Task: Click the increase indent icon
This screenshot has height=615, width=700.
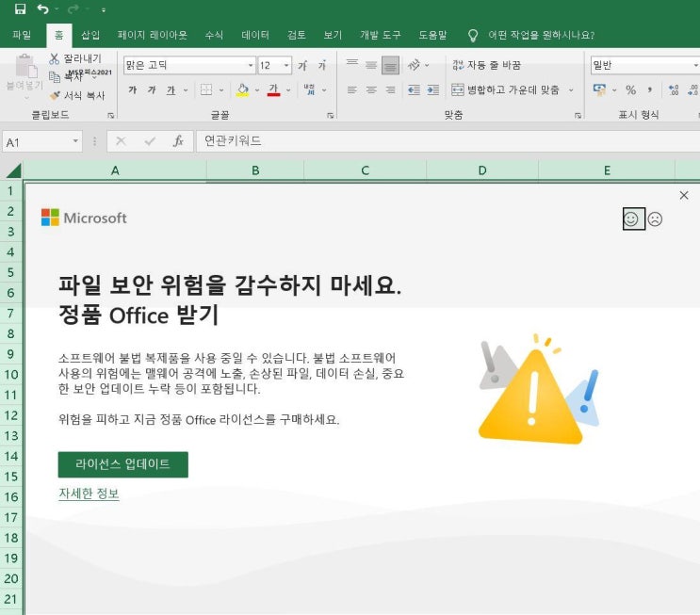Action: click(x=433, y=90)
